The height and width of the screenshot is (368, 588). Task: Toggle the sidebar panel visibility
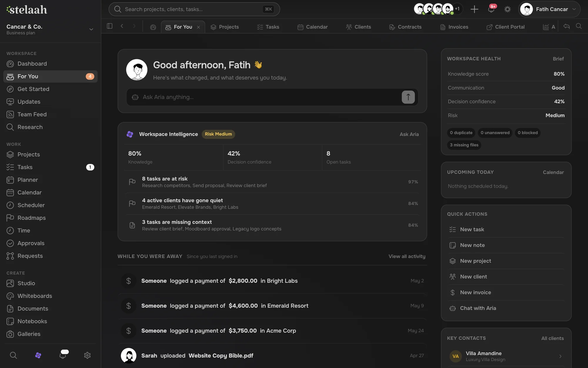[x=110, y=26]
